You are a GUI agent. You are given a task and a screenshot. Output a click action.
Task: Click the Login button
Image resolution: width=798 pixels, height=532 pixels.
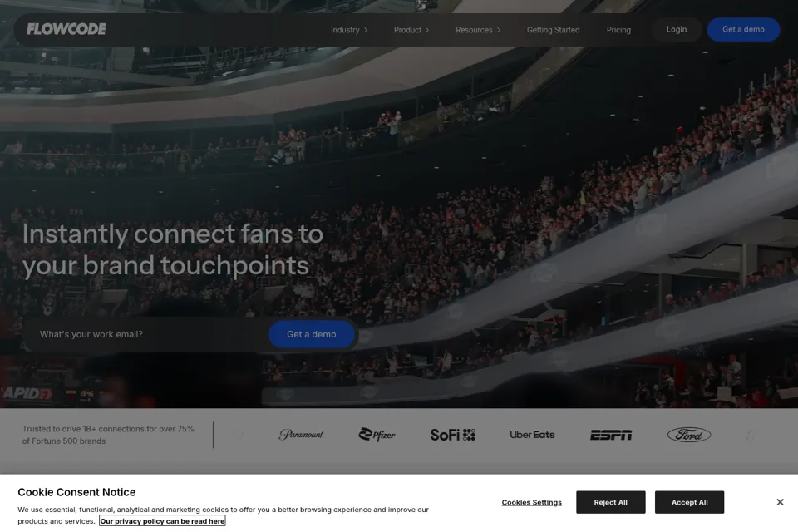pyautogui.click(x=677, y=30)
